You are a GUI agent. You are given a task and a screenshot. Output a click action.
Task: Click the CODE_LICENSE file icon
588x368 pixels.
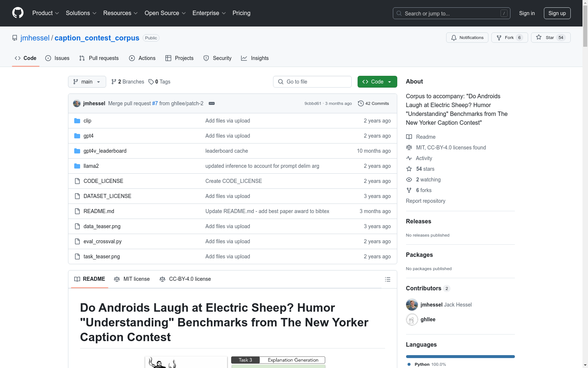pos(77,181)
